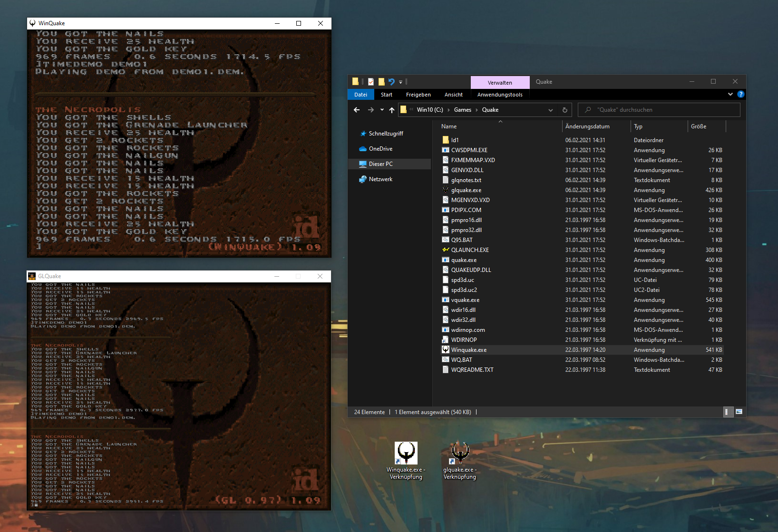Select the Anwendungstools ribbon tab
This screenshot has height=532, width=778.
click(500, 95)
